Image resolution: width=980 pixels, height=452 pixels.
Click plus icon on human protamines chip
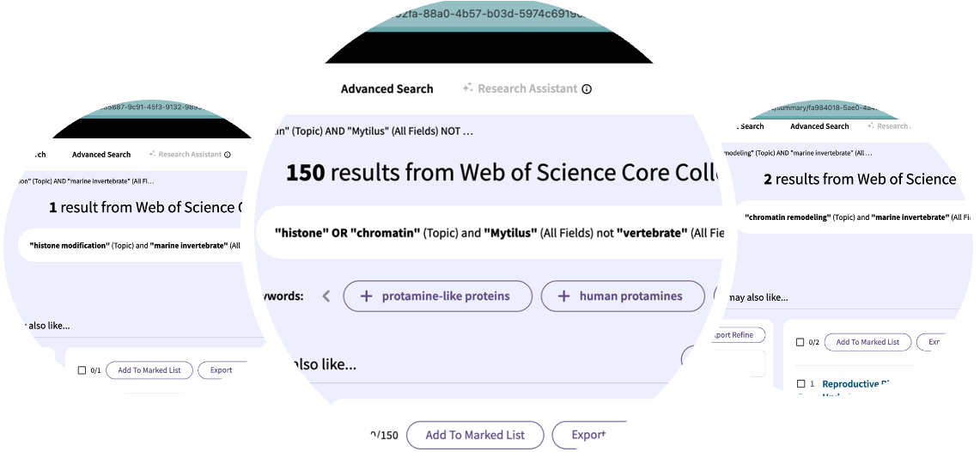tap(564, 296)
